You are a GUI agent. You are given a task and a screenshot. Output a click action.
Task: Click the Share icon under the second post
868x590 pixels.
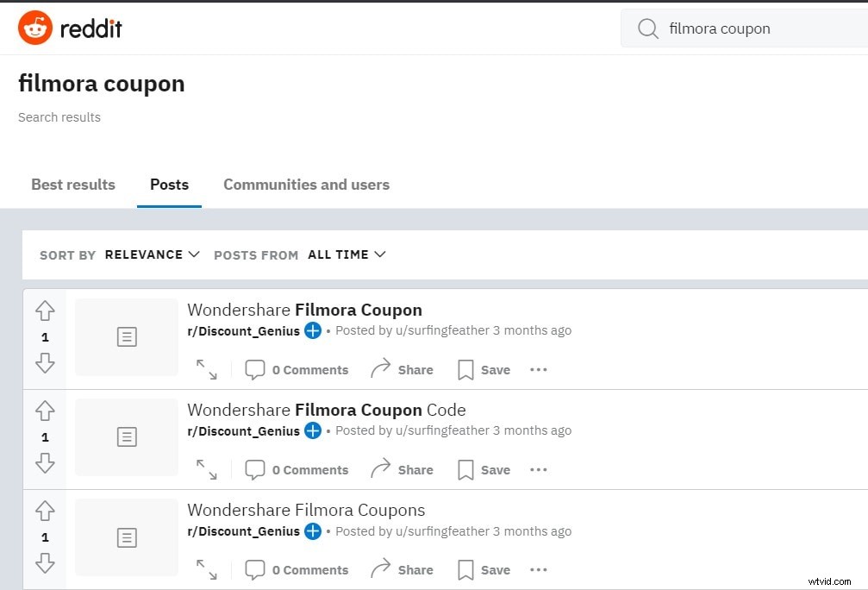(379, 469)
